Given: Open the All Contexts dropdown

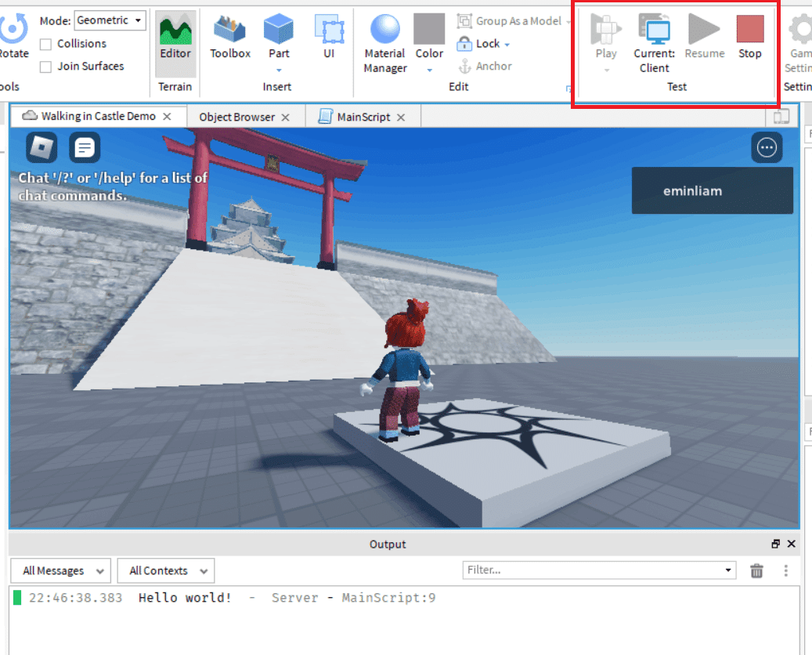Looking at the screenshot, I should pos(166,570).
